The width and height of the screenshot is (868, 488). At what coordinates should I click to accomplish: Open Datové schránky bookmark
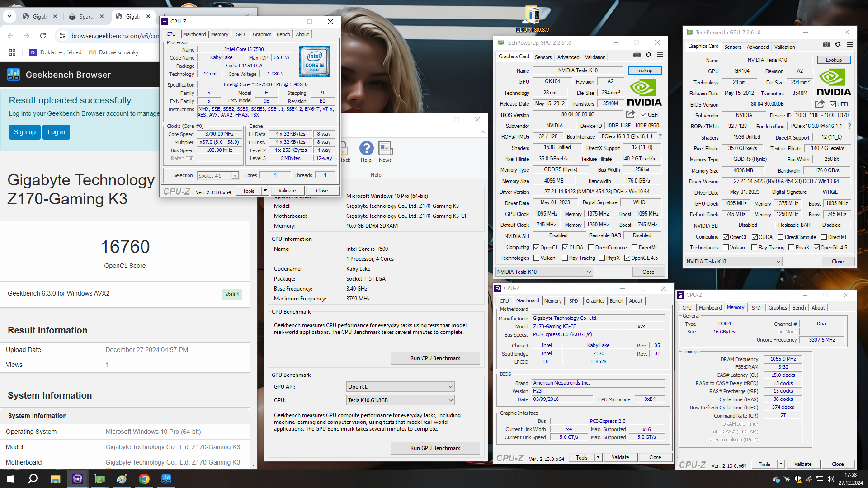tap(114, 52)
